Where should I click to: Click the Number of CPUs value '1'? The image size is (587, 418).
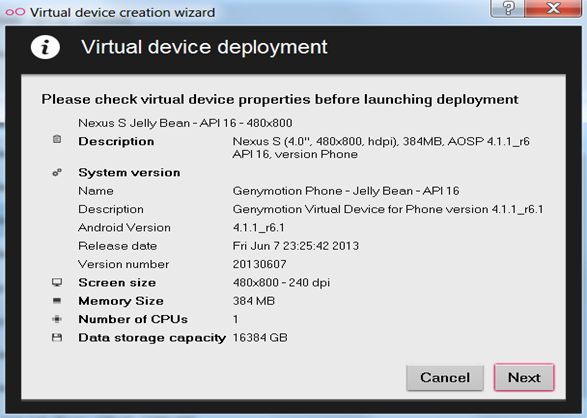(235, 319)
